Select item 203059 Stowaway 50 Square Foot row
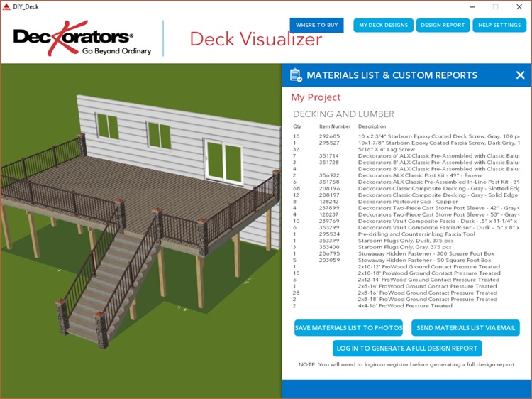 coord(406,260)
